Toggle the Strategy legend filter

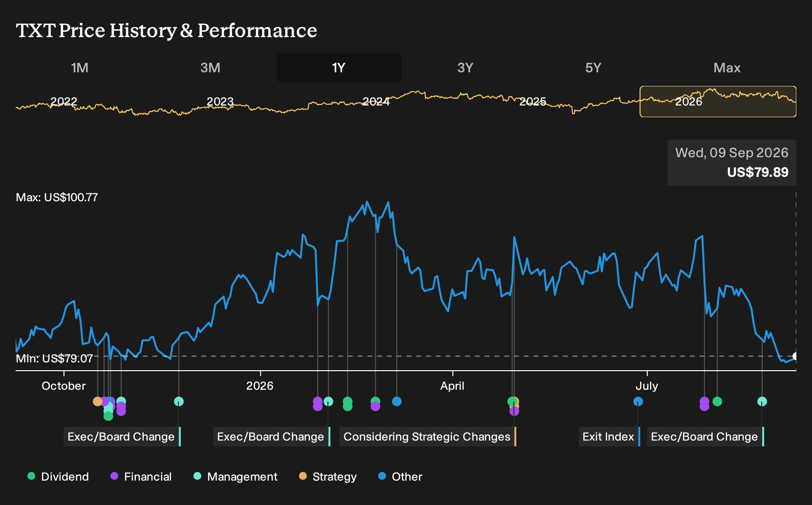pos(328,477)
